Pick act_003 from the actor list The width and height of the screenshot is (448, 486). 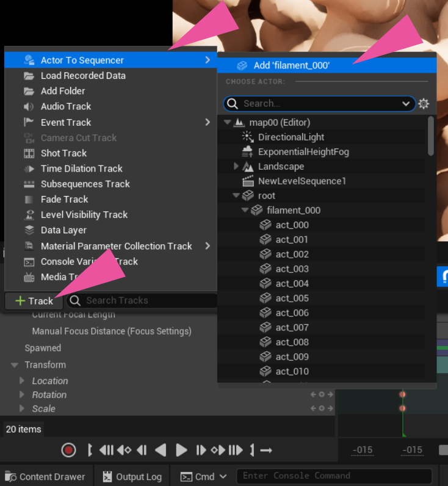292,269
